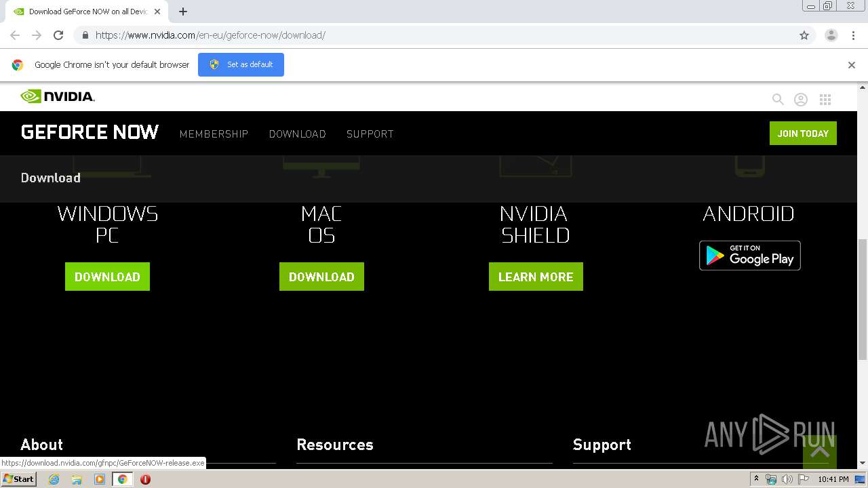Click the Support footer heading

point(601,445)
